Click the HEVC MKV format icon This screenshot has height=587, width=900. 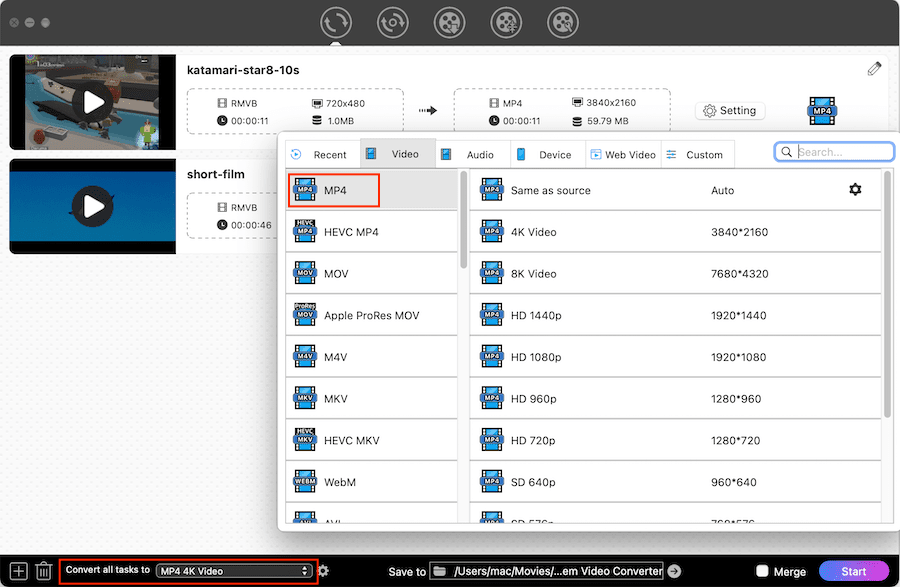pyautogui.click(x=305, y=439)
